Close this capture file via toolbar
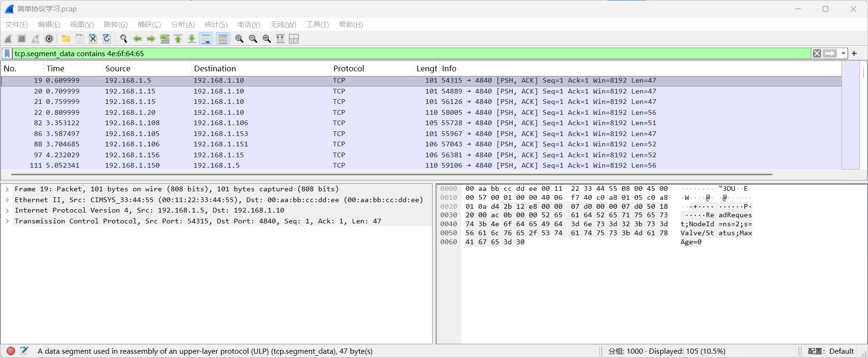Screen dimensions: 868x358 tap(93, 39)
